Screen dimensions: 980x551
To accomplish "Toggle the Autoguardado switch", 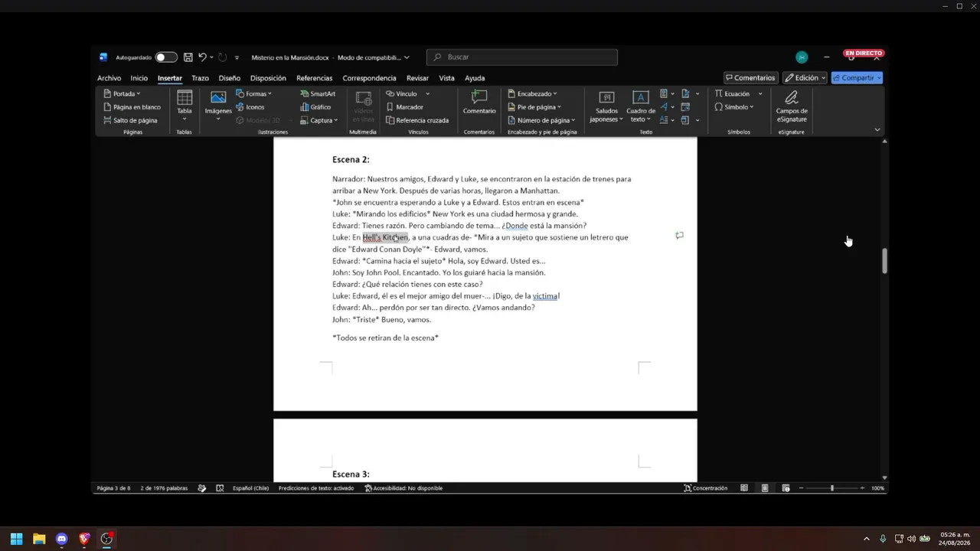I will click(x=166, y=57).
